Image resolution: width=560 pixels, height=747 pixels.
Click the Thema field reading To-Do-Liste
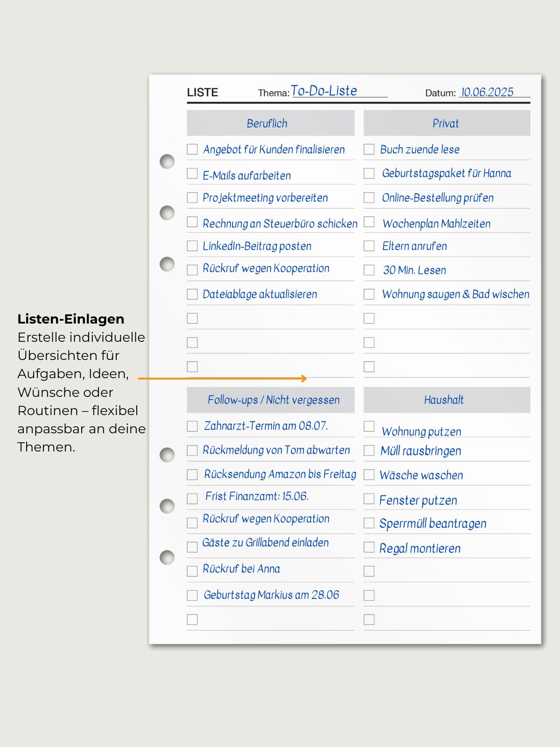(324, 91)
